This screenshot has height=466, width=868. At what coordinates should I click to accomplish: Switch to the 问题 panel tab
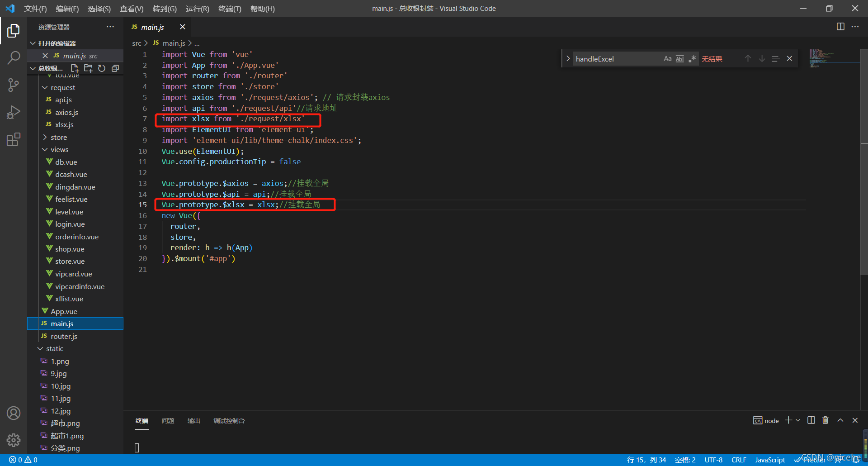coord(168,421)
